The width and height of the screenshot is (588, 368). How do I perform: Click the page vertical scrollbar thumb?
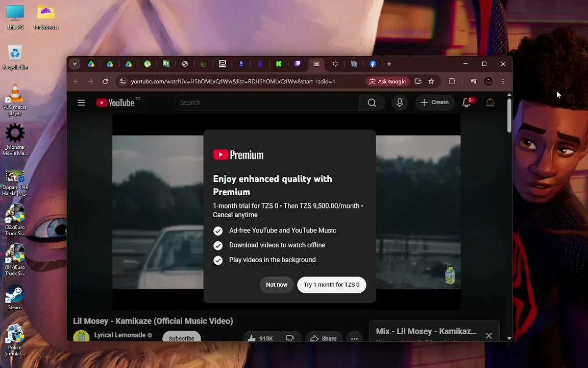coord(509,116)
